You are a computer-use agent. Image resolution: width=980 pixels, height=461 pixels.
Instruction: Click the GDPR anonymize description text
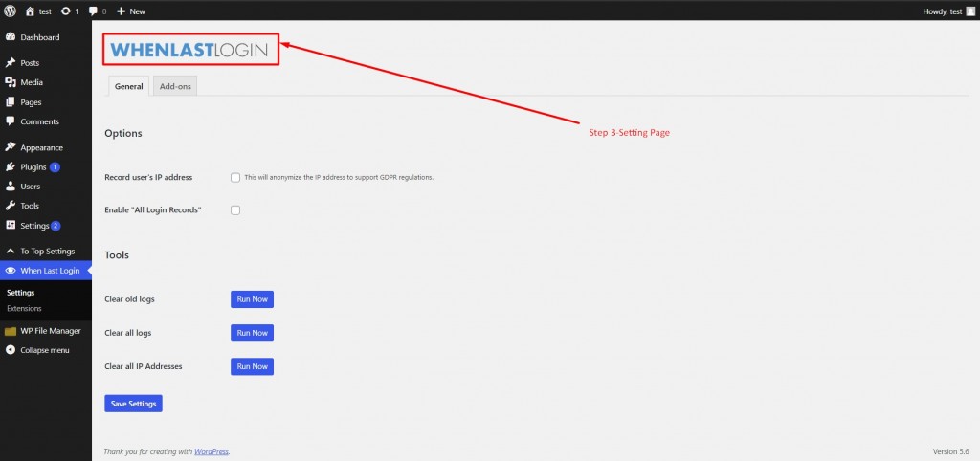(339, 177)
